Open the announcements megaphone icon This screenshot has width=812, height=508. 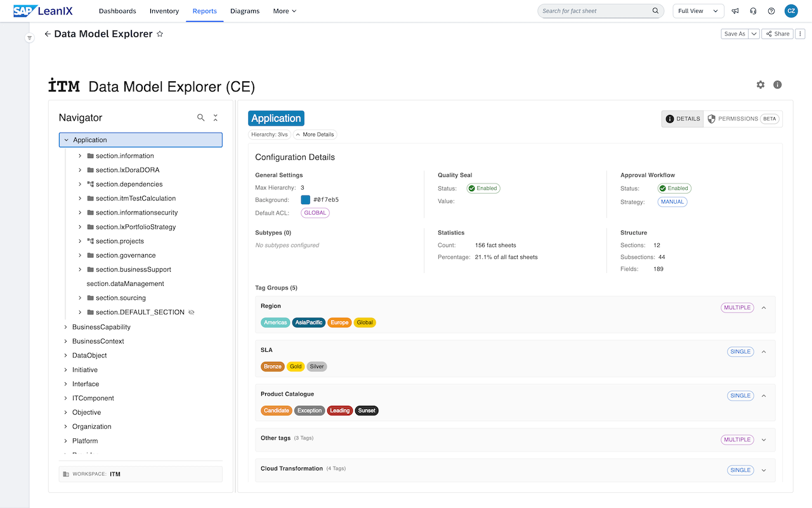735,11
